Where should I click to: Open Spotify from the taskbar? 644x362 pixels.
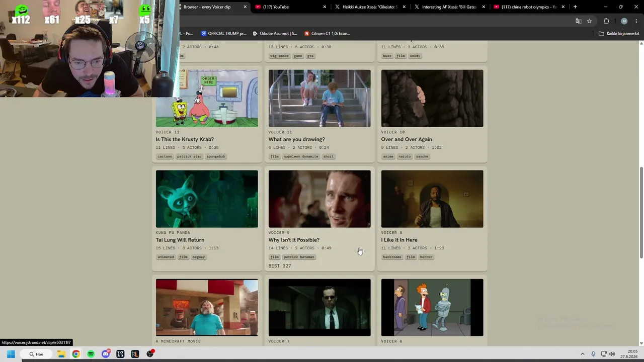91,354
